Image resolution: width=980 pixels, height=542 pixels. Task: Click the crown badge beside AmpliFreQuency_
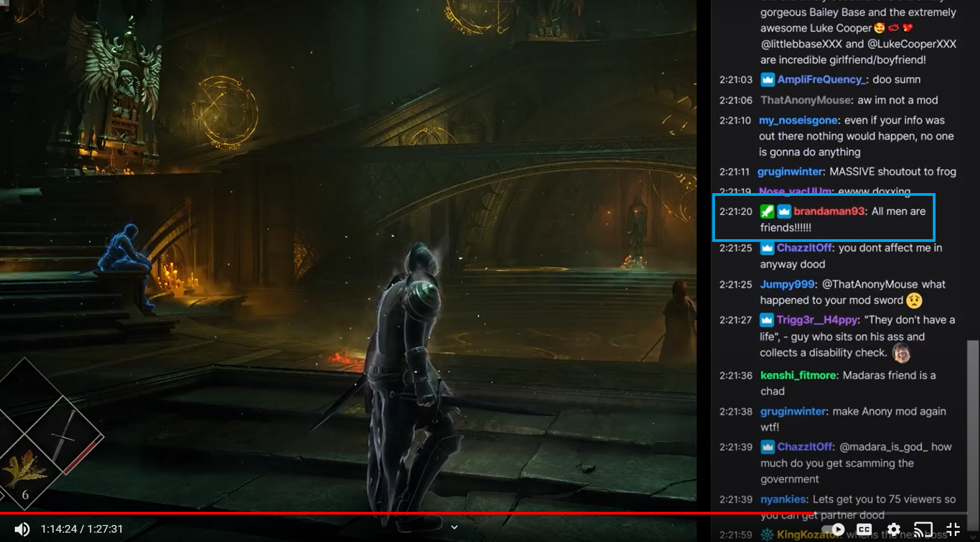(768, 80)
